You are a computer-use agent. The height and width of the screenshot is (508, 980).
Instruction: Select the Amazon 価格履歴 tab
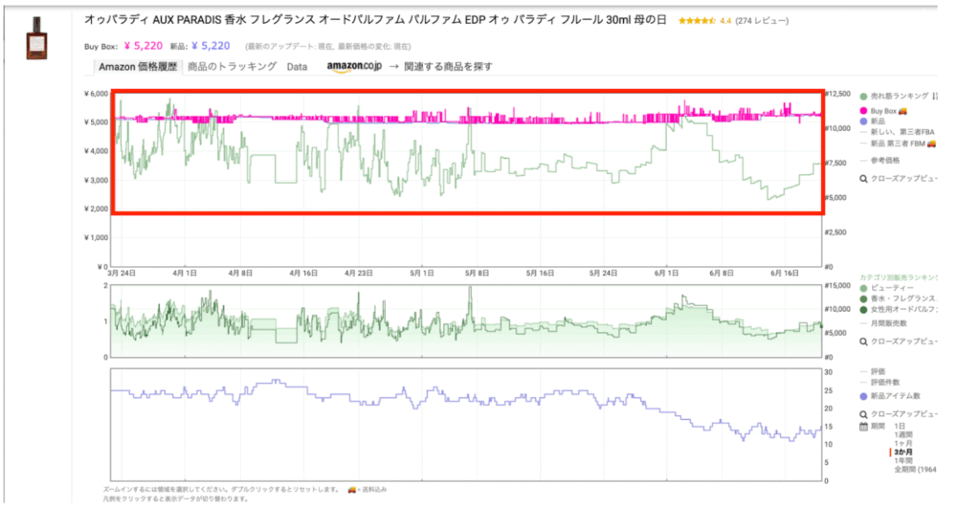139,67
